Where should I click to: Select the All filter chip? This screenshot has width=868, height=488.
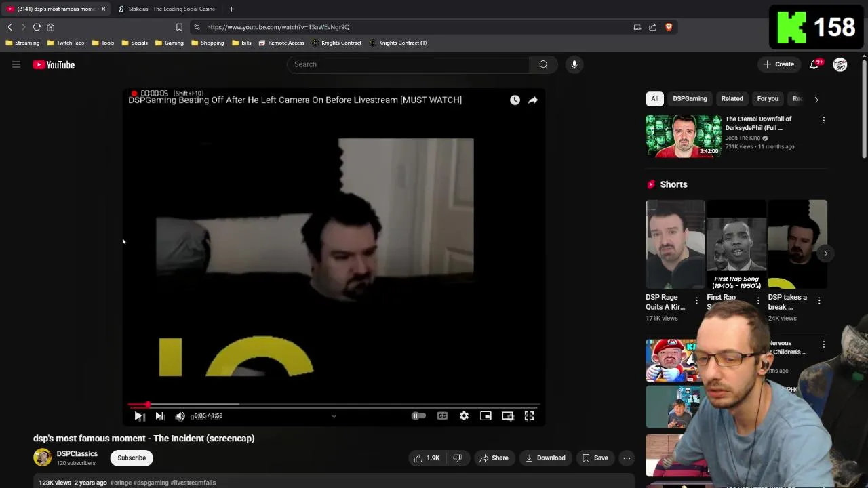point(654,99)
